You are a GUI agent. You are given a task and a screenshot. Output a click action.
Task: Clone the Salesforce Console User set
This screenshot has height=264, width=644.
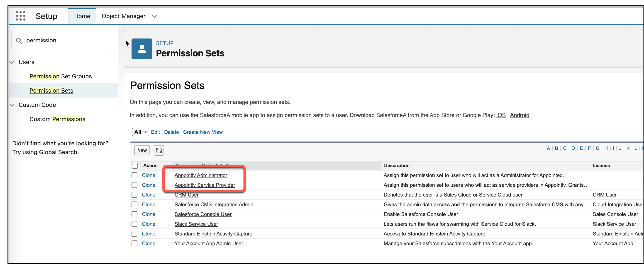tap(149, 214)
